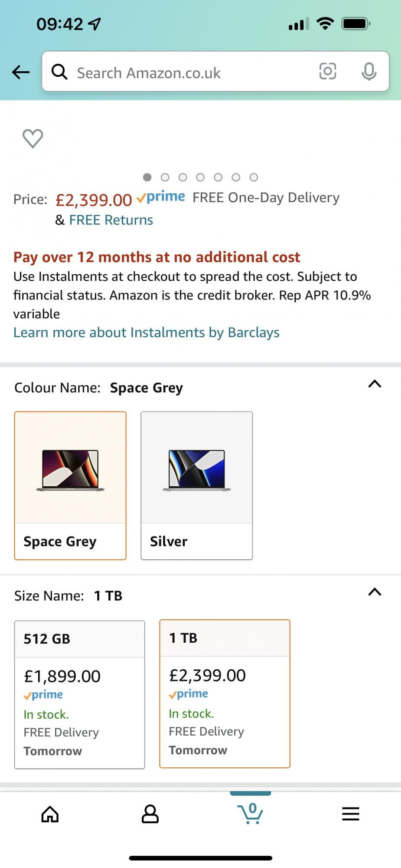The width and height of the screenshot is (401, 868).
Task: Jump to the last image carousel dot
Action: pyautogui.click(x=254, y=178)
